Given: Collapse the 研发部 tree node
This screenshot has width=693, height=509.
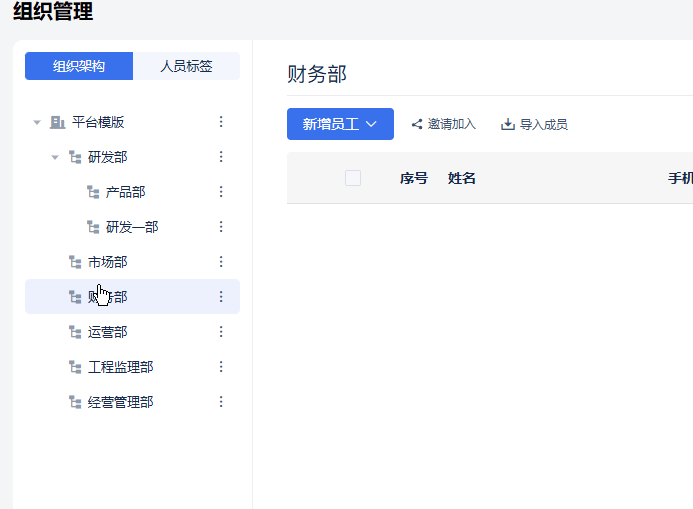Looking at the screenshot, I should tap(55, 157).
